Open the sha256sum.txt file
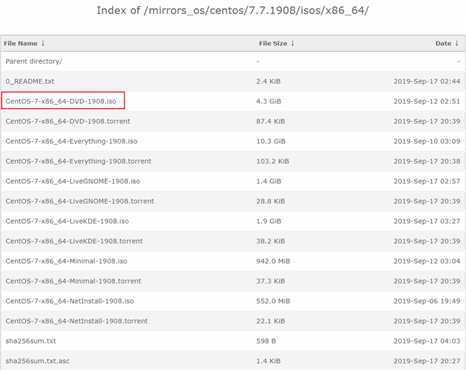Screen dimensions: 466x371 point(31,341)
